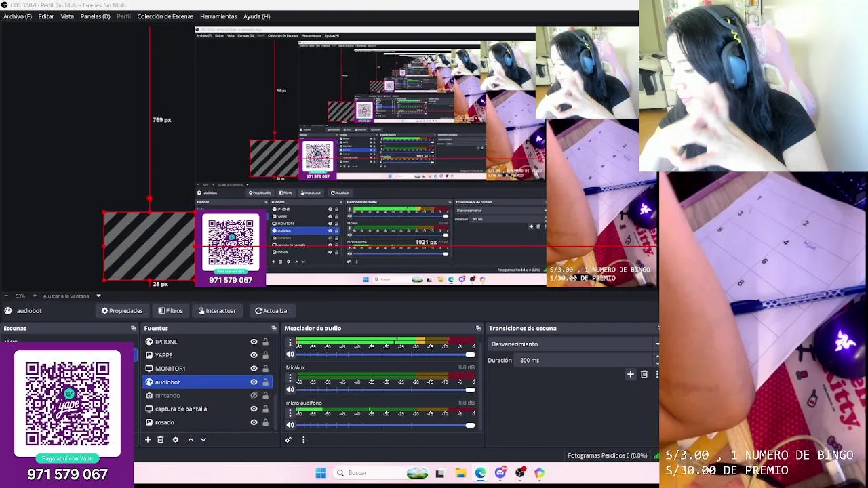This screenshot has height=488, width=868.
Task: Click Duración 300 ms field
Action: 587,361
